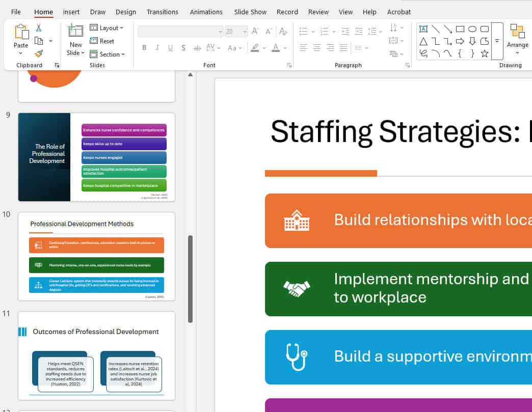The width and height of the screenshot is (532, 412).
Task: Select slide 10 Professional Development Methods
Action: pos(96,256)
